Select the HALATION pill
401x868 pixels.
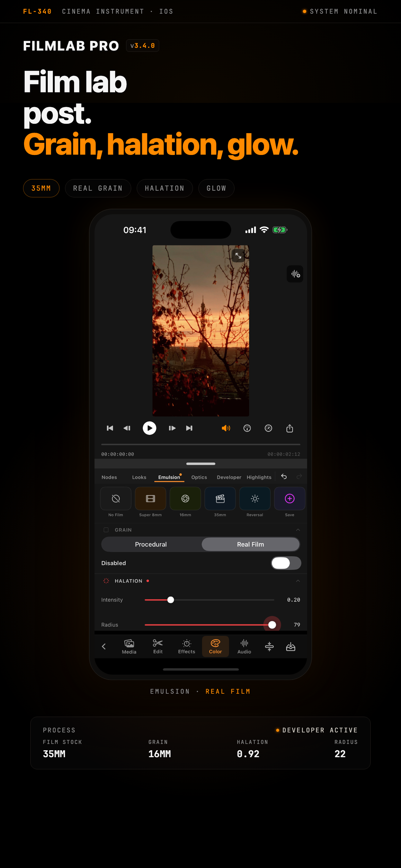tap(165, 188)
